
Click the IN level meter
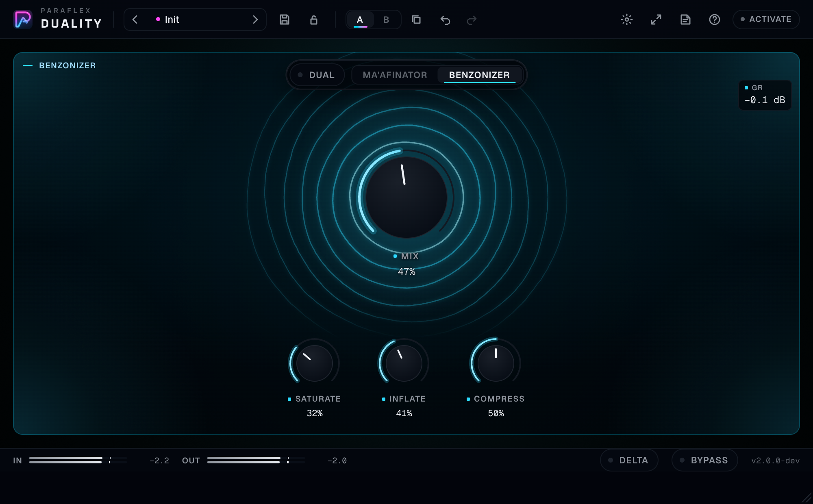pyautogui.click(x=78, y=460)
